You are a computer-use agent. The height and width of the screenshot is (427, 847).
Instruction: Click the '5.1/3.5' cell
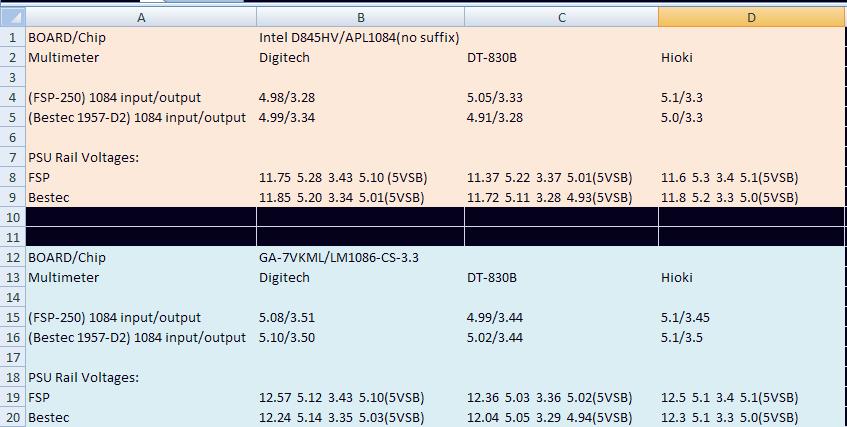[752, 337]
